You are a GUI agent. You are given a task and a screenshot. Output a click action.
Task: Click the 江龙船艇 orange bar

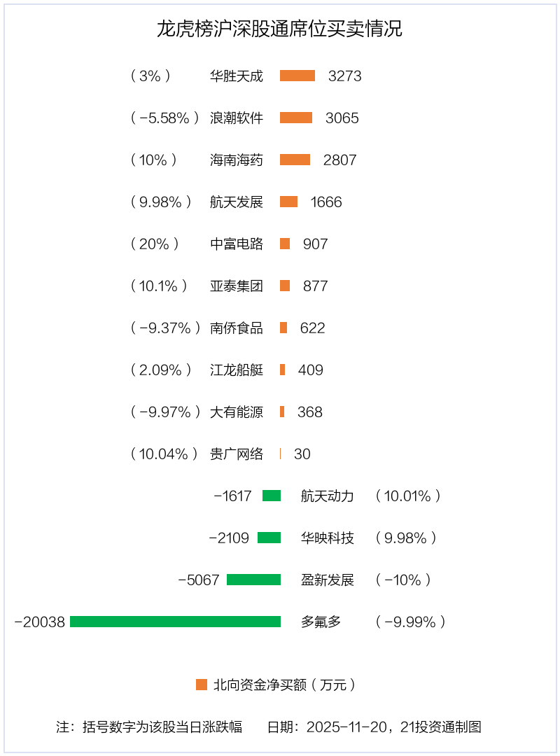(x=283, y=370)
